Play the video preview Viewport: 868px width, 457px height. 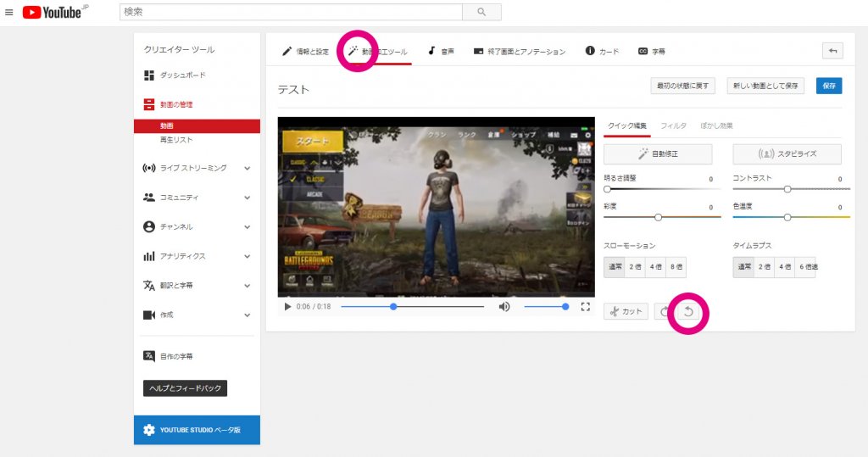[287, 306]
